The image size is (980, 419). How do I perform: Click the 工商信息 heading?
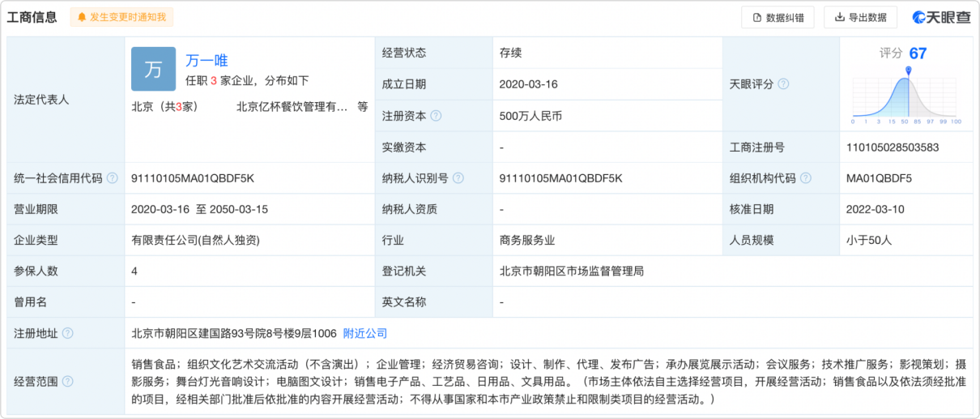32,17
